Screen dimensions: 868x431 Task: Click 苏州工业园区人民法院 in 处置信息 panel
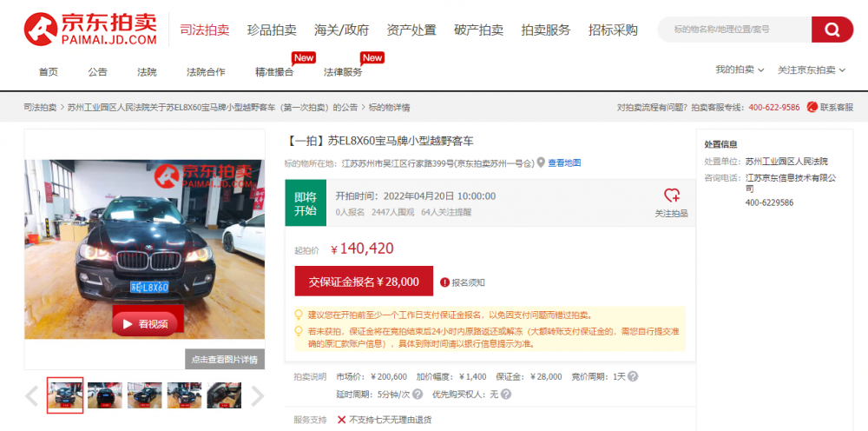click(x=786, y=162)
